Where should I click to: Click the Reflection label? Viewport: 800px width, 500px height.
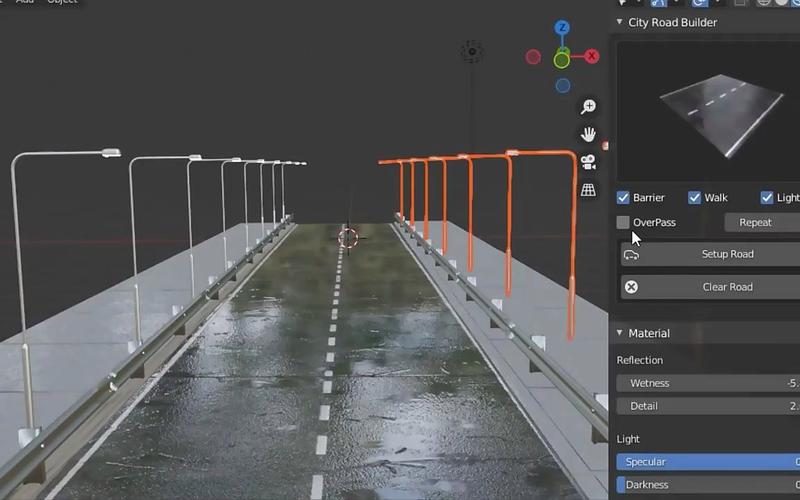[640, 360]
